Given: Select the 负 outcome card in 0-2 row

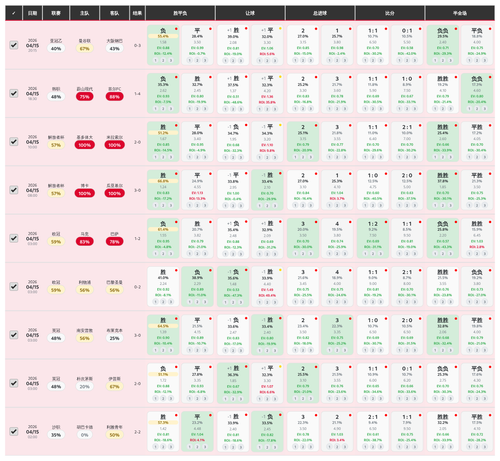Looking at the screenshot, I should (197, 286).
